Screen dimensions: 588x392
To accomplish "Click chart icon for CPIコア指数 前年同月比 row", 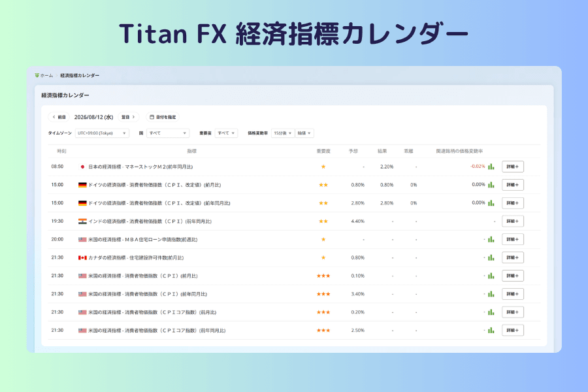I will (x=491, y=330).
